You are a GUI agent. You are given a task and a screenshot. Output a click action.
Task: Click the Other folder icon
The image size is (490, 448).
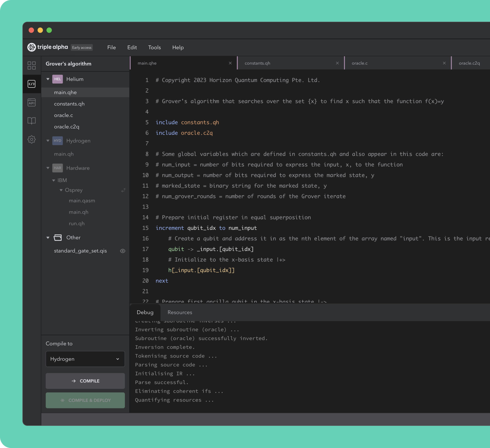[58, 238]
